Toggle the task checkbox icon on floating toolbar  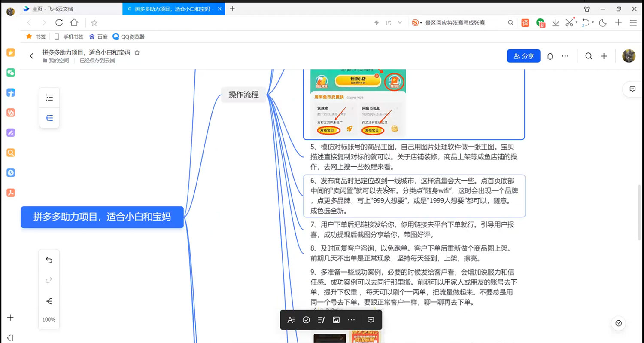coord(306,320)
